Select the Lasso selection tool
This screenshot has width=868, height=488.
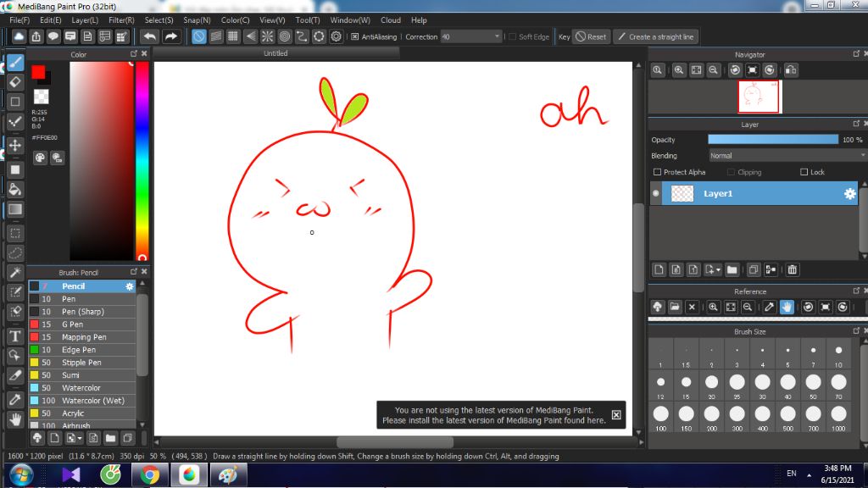(15, 252)
